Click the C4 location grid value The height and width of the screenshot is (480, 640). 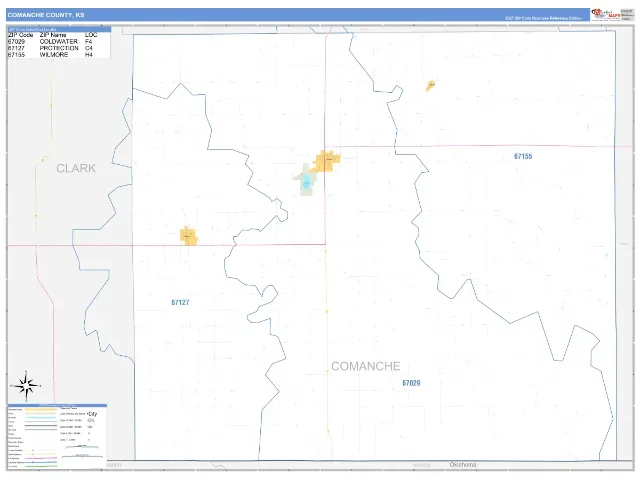89,48
